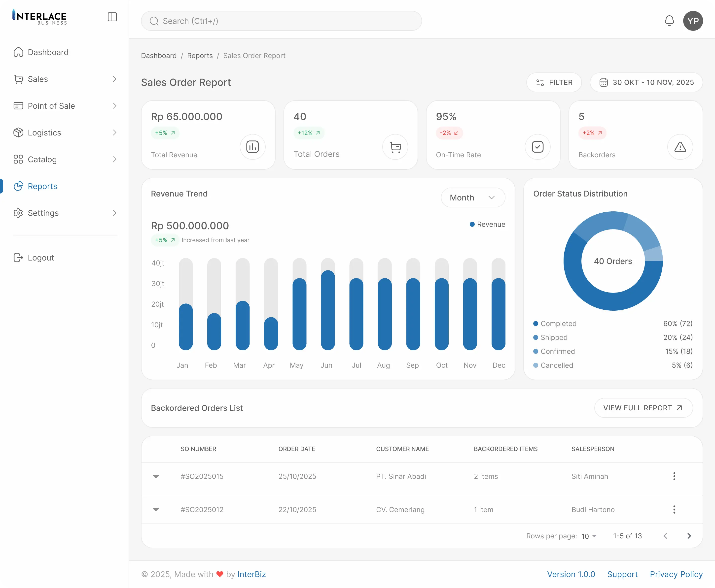Screen dimensions: 715x588
Task: Click the ORDER DATE column header
Action: 297,449
